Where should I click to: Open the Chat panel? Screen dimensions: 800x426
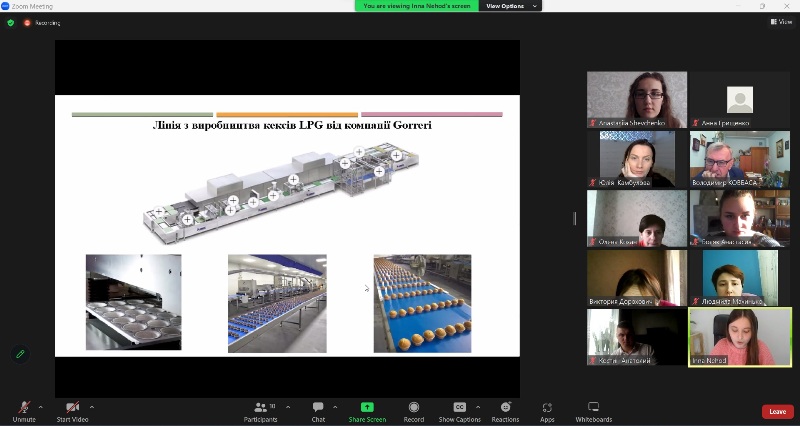[318, 412]
